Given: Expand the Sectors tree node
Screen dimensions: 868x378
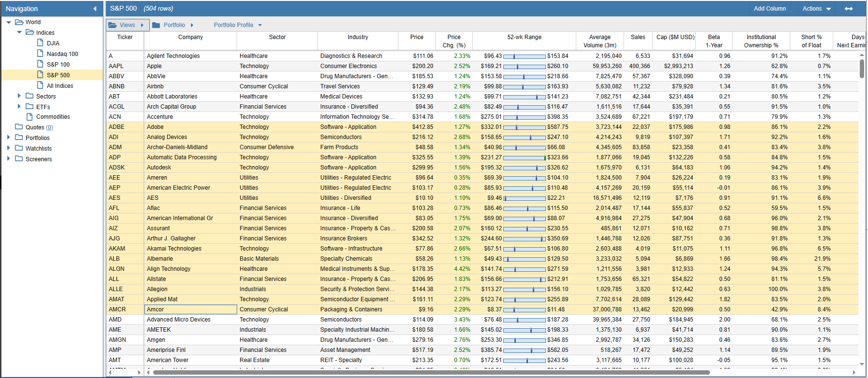Looking at the screenshot, I should coord(19,96).
